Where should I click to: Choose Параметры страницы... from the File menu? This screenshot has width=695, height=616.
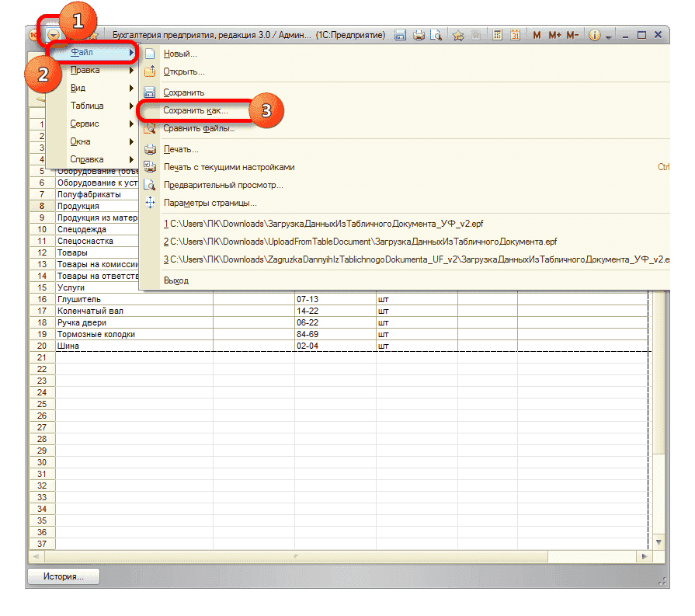[210, 203]
